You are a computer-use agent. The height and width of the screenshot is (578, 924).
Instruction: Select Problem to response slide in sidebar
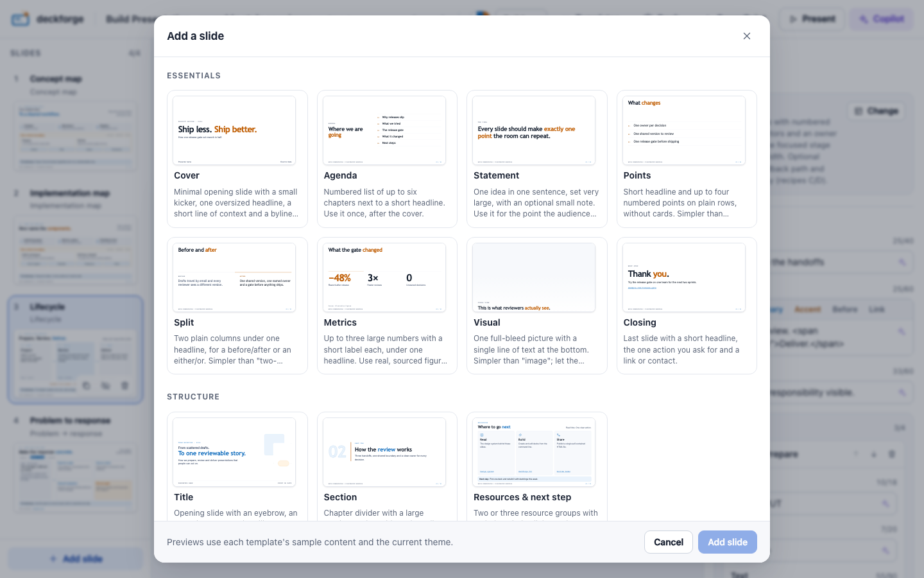pyautogui.click(x=75, y=464)
